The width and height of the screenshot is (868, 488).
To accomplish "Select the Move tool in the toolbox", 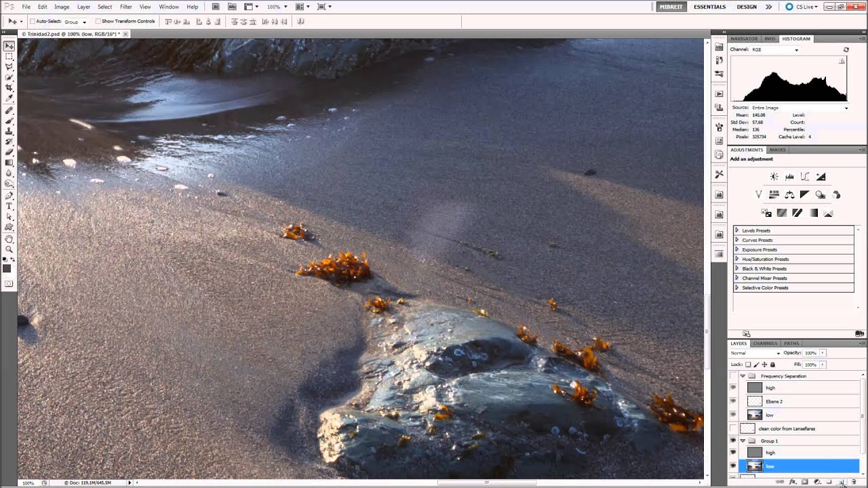I will (9, 47).
